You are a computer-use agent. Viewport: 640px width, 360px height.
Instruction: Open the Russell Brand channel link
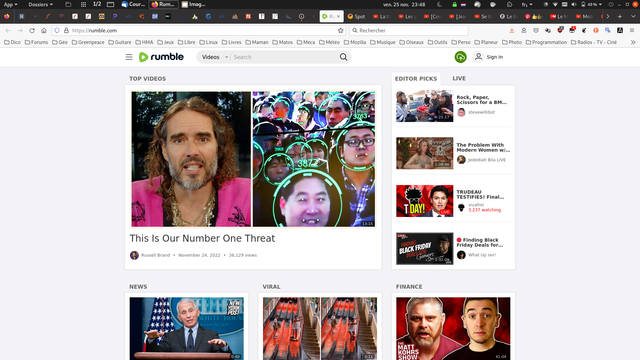click(x=155, y=255)
